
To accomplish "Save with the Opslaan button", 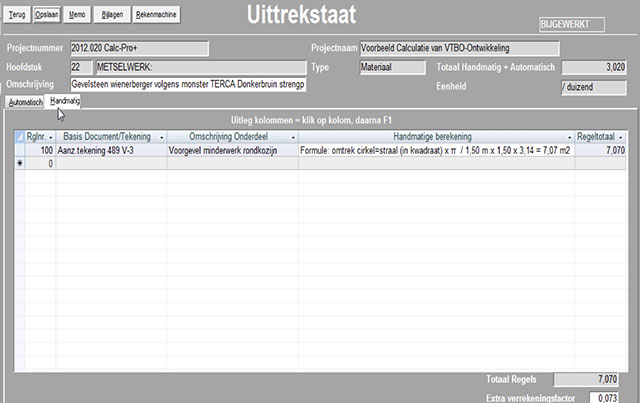I will [47, 18].
